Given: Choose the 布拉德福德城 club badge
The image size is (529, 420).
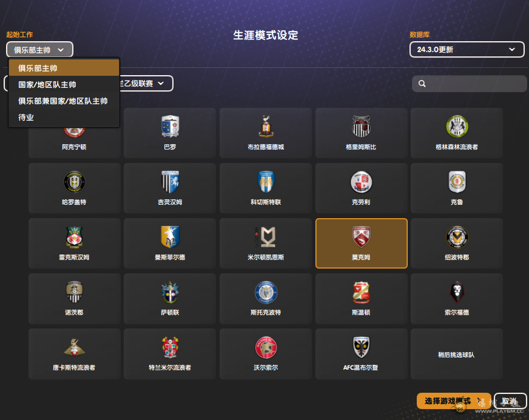Looking at the screenshot, I should [266, 127].
